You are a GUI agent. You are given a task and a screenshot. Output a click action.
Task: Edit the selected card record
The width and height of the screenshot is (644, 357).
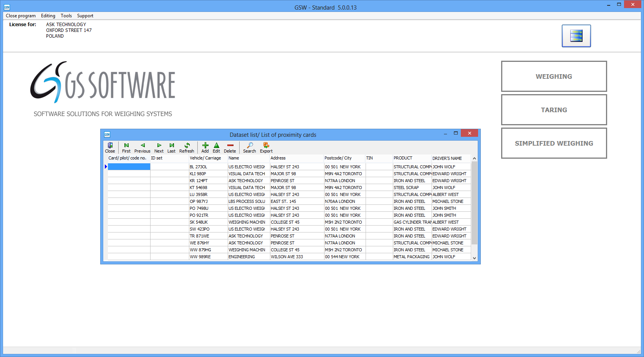217,148
